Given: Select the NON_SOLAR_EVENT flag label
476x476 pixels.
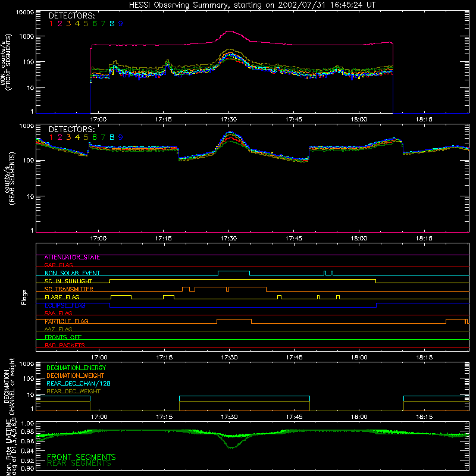Looking at the screenshot, I should (x=72, y=273).
